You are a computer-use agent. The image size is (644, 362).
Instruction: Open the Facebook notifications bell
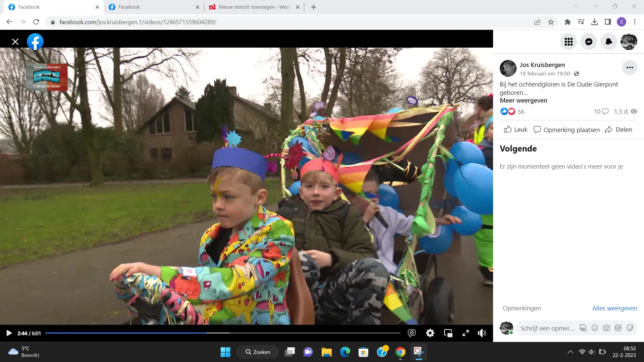pyautogui.click(x=609, y=42)
